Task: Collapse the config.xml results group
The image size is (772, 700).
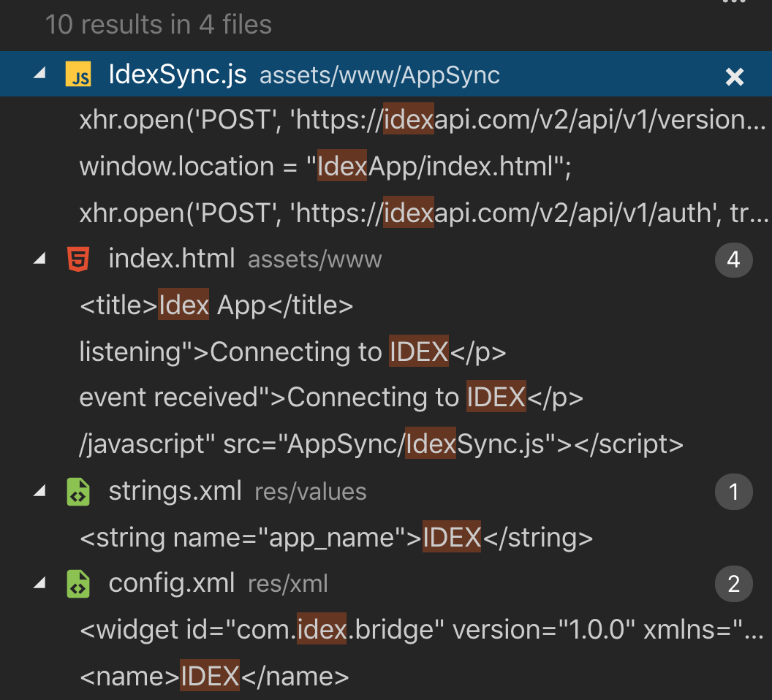Action: (x=39, y=584)
